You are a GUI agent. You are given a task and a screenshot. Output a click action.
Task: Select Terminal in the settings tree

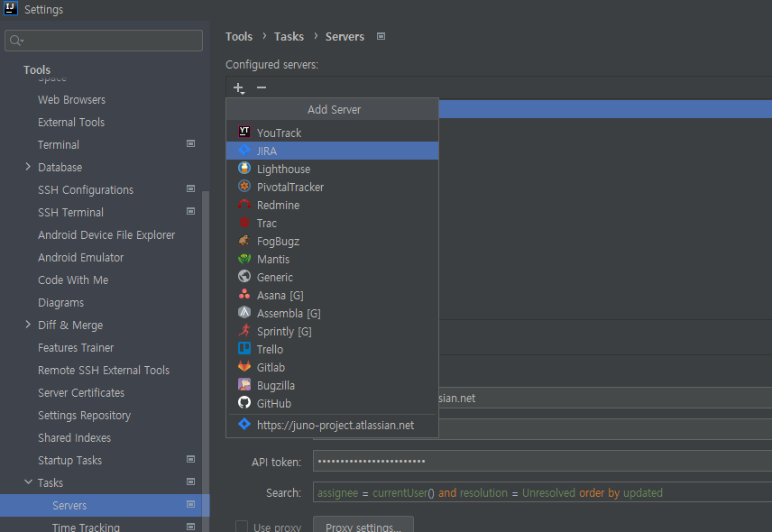59,144
